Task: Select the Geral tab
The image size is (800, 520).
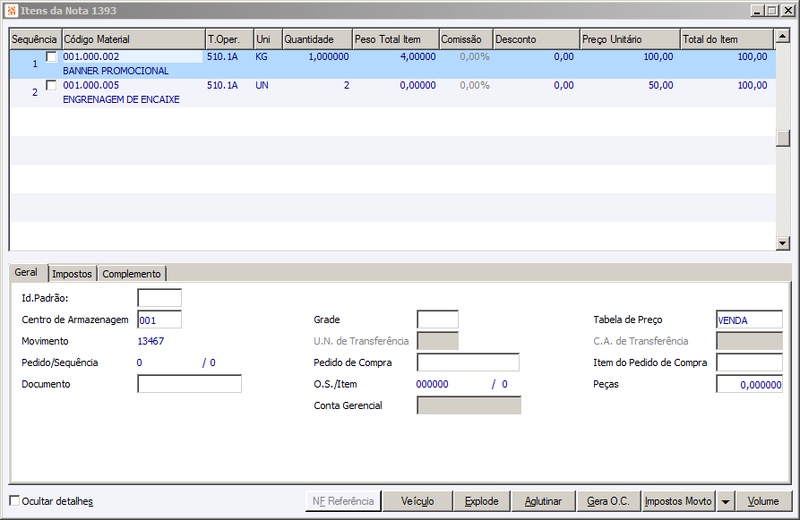Action: pos(27,273)
